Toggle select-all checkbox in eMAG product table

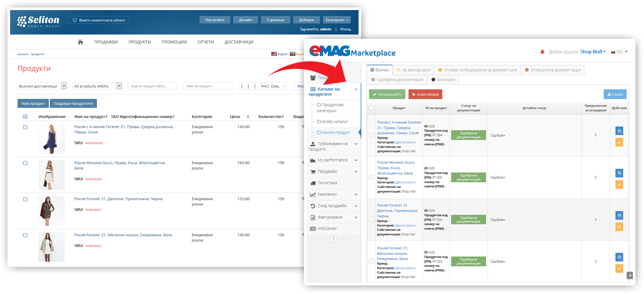(371, 108)
